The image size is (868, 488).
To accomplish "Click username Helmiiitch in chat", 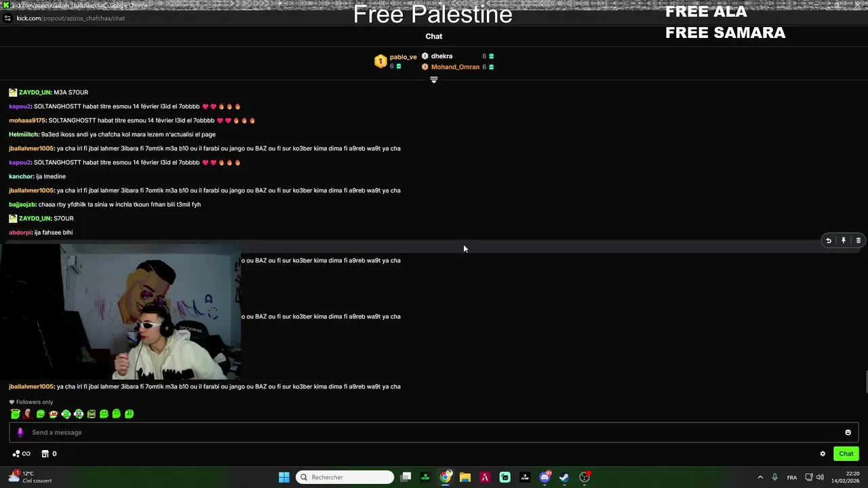I will click(24, 134).
